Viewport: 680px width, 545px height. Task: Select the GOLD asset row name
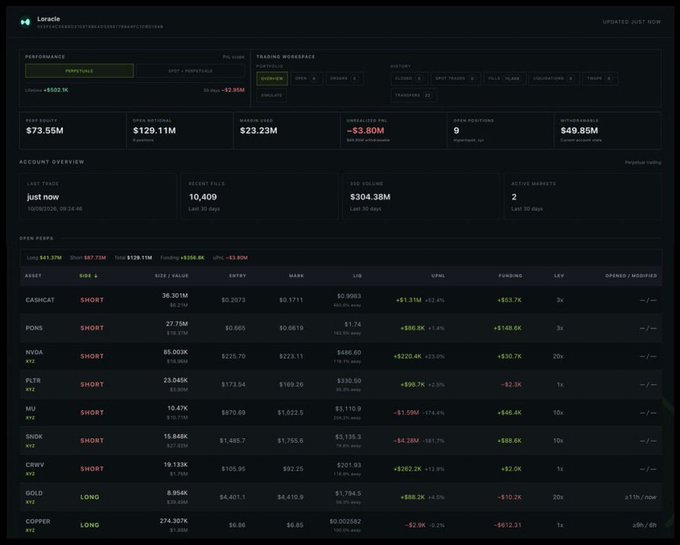[34, 493]
